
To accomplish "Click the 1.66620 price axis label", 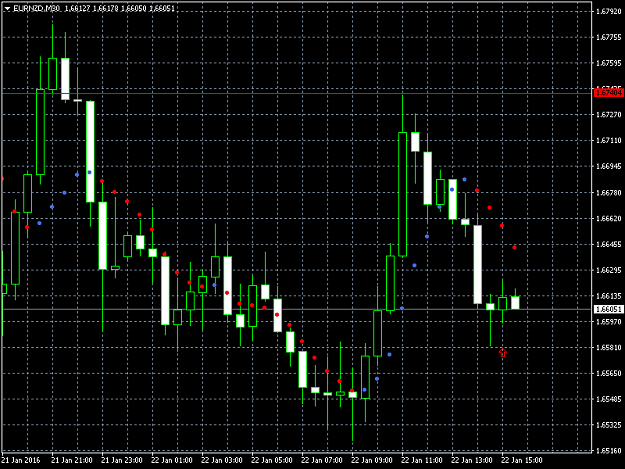I will point(609,218).
